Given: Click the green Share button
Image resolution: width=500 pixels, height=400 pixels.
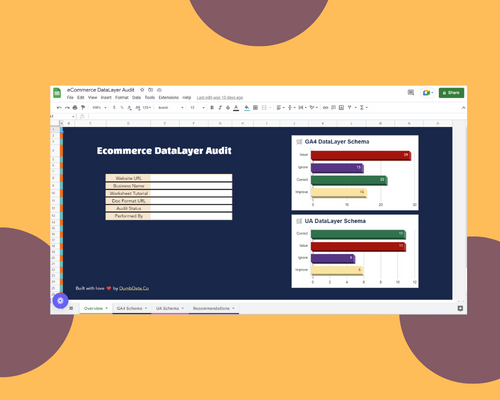Looking at the screenshot, I should (451, 93).
